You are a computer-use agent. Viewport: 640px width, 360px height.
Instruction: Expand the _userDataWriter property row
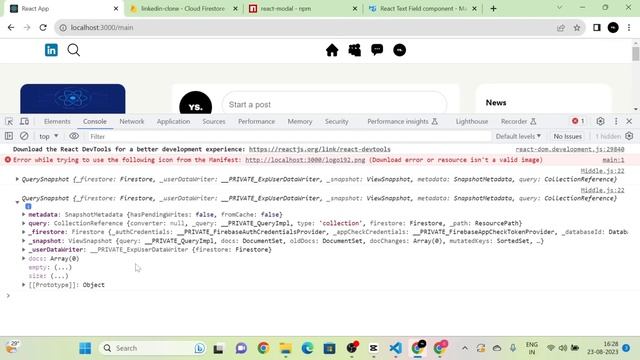(x=24, y=249)
